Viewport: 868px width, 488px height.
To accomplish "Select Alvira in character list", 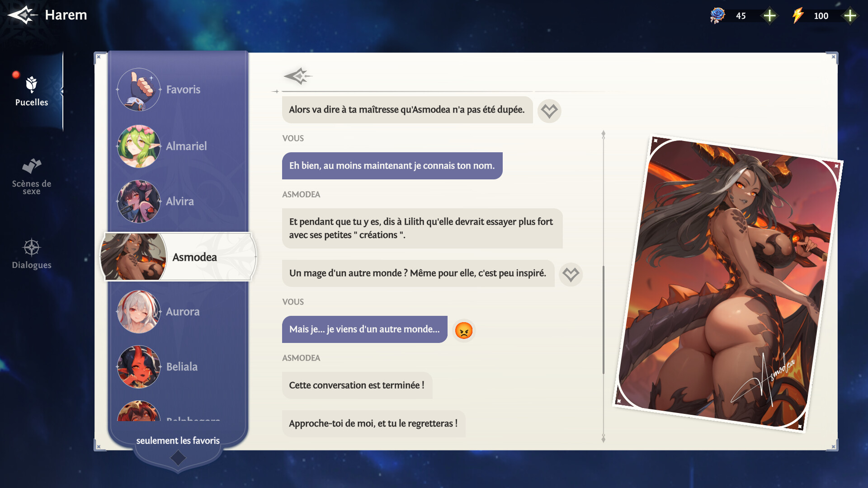I will click(x=179, y=201).
